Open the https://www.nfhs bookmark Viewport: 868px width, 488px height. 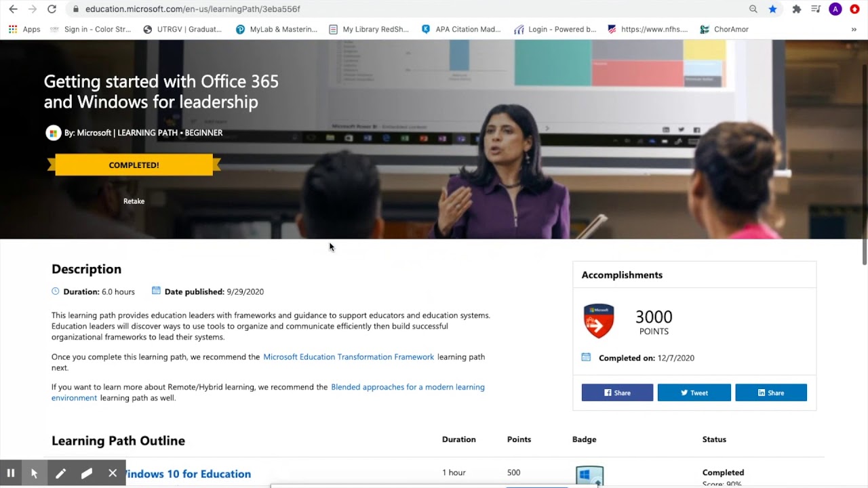(648, 29)
